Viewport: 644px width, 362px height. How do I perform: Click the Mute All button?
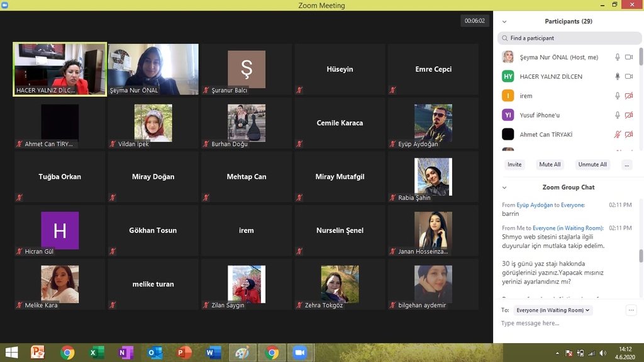549,164
